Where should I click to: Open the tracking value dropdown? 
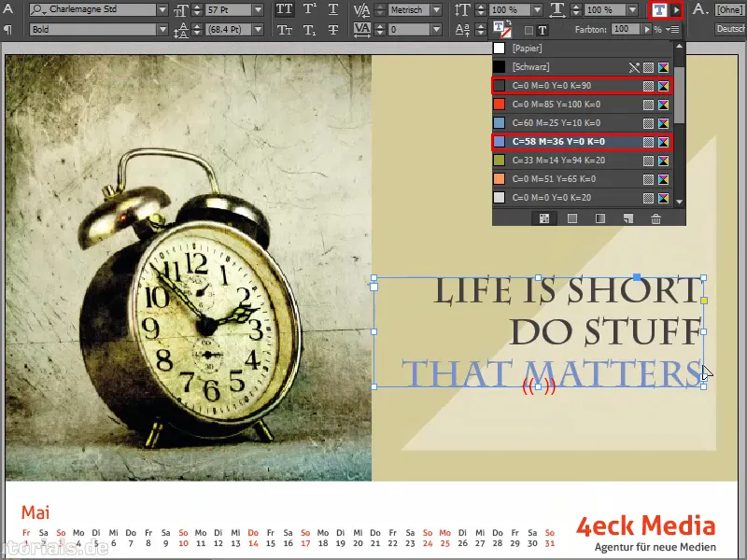(x=436, y=30)
